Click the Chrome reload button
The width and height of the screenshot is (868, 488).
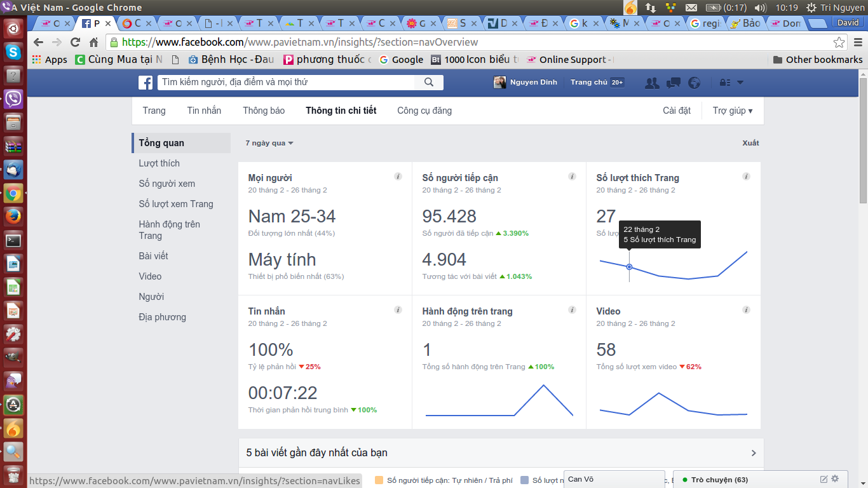(75, 43)
